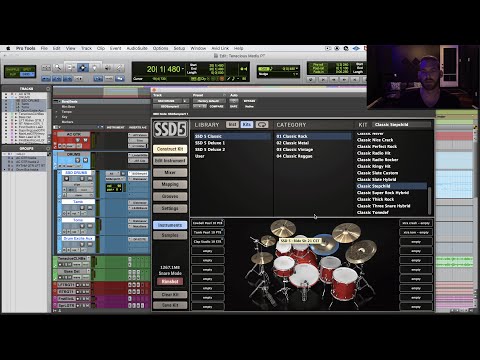Image resolution: width=480 pixels, height=360 pixels.
Task: Open the AudioSuite menu
Action: click(x=137, y=48)
